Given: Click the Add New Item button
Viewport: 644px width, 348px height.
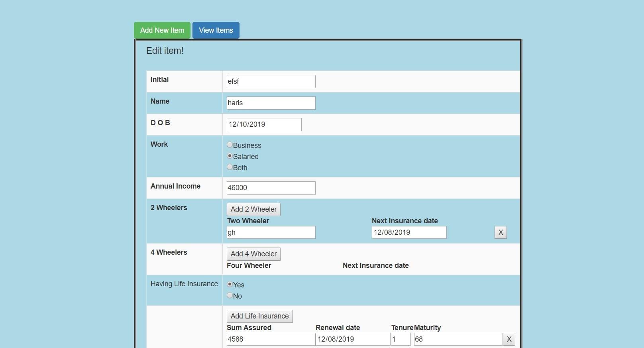Looking at the screenshot, I should [162, 30].
